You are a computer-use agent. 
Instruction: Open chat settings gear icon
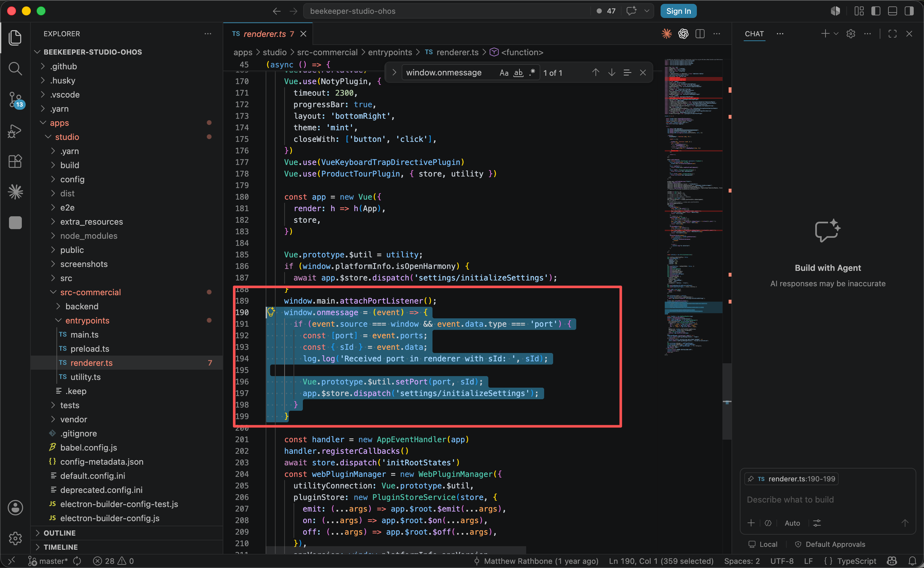coord(851,34)
